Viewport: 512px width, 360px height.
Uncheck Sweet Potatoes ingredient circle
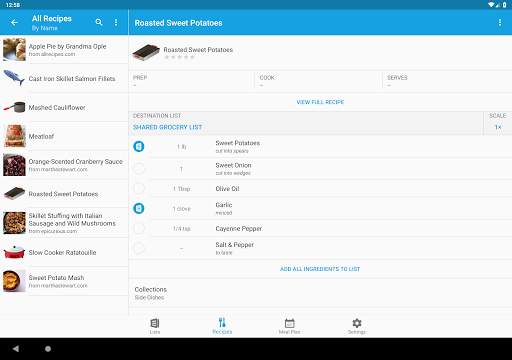(139, 146)
